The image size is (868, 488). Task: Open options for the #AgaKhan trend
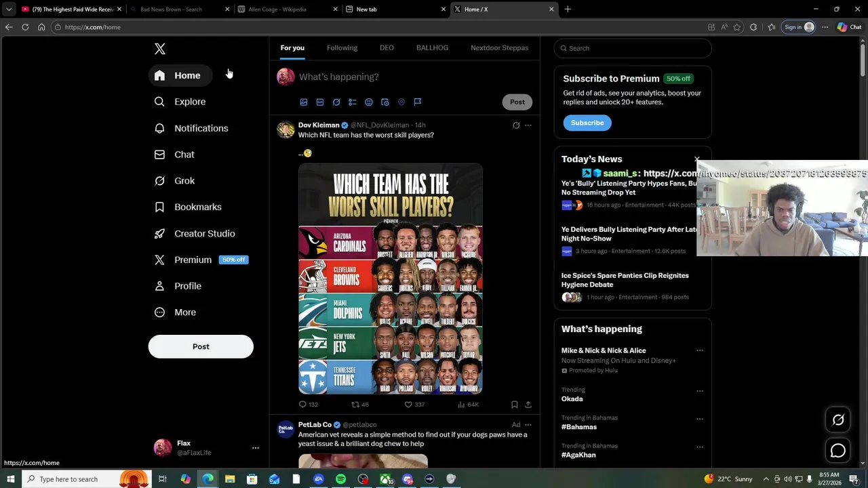pos(700,447)
